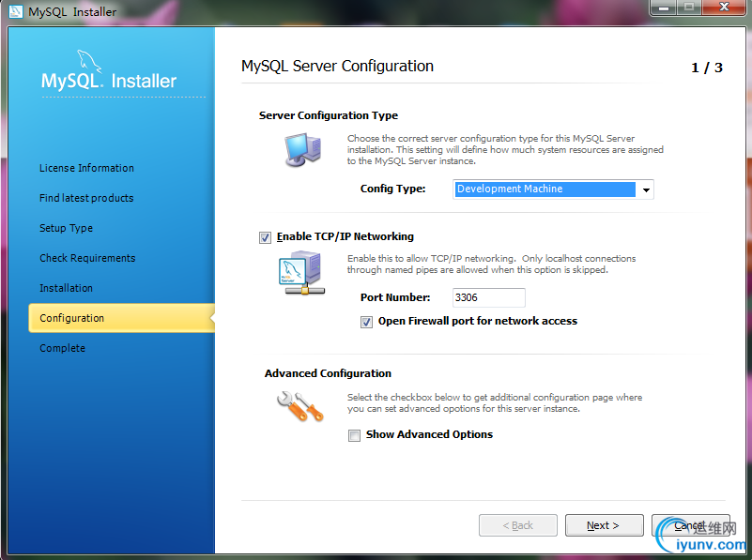752x560 pixels.
Task: Go to Installation step
Action: [x=66, y=288]
